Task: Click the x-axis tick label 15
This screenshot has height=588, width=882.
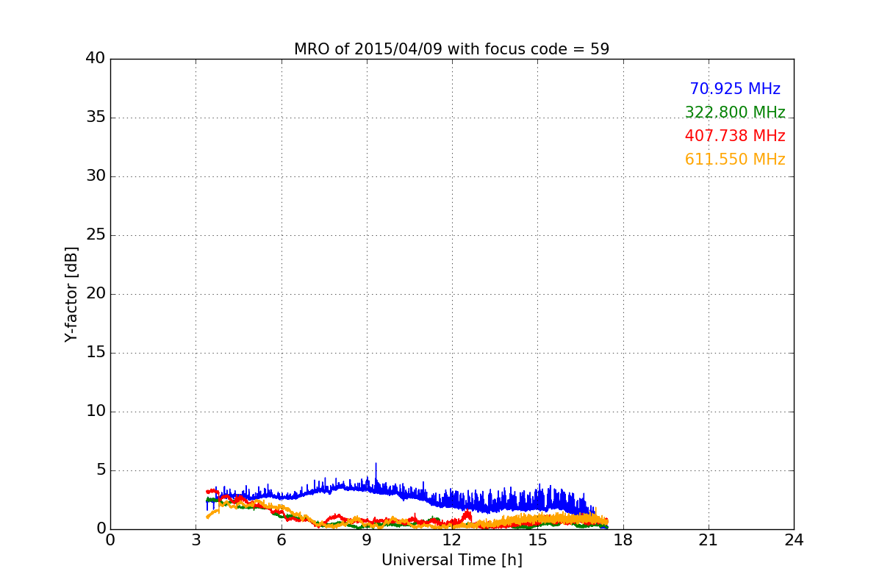Action: 537,540
